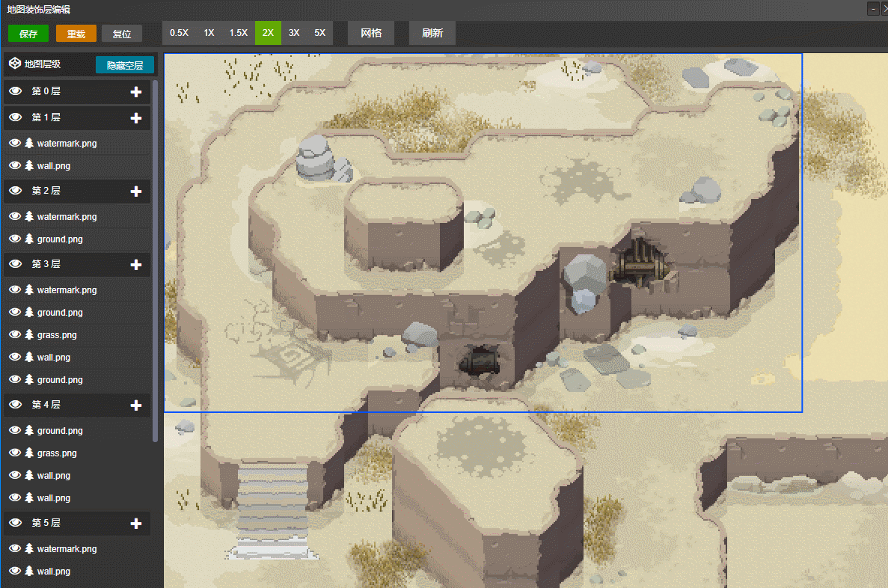The width and height of the screenshot is (888, 588).
Task: Minimize the 地图装饰层编辑 window
Action: coord(872,8)
